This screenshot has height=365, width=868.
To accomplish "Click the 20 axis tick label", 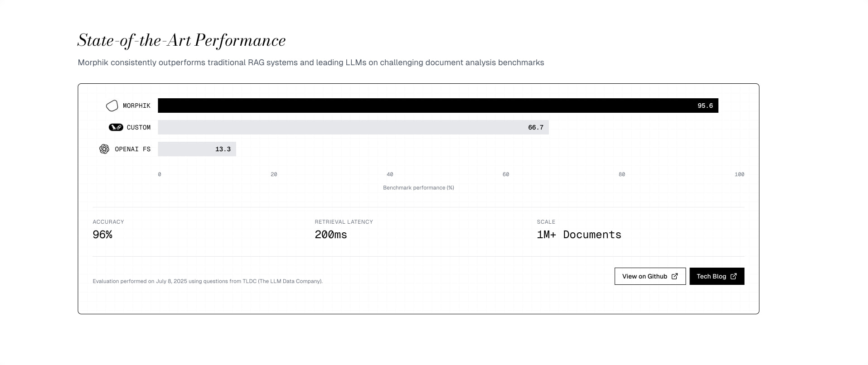I will click(274, 174).
